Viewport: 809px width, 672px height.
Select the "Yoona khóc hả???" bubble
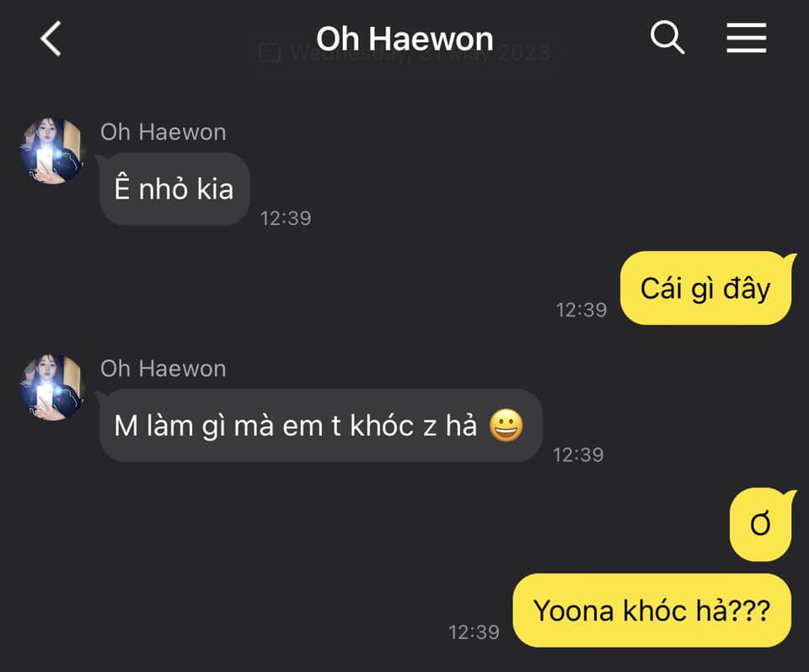[x=651, y=611]
